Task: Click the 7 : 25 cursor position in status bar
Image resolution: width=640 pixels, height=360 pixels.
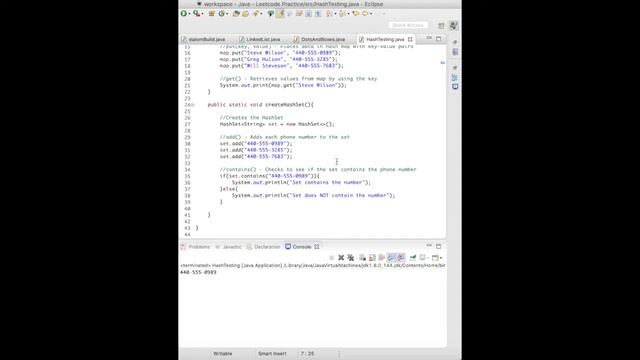Action: [x=307, y=354]
